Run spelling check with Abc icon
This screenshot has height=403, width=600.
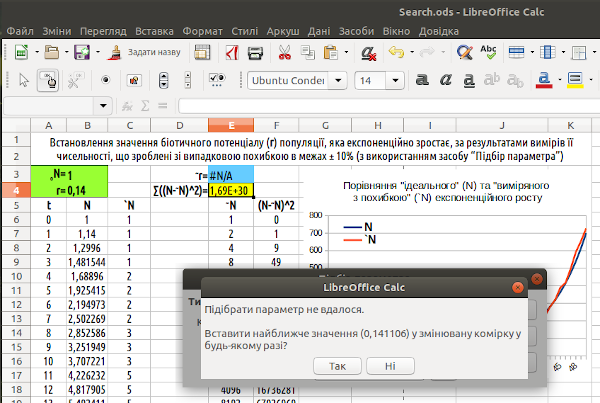[x=489, y=52]
